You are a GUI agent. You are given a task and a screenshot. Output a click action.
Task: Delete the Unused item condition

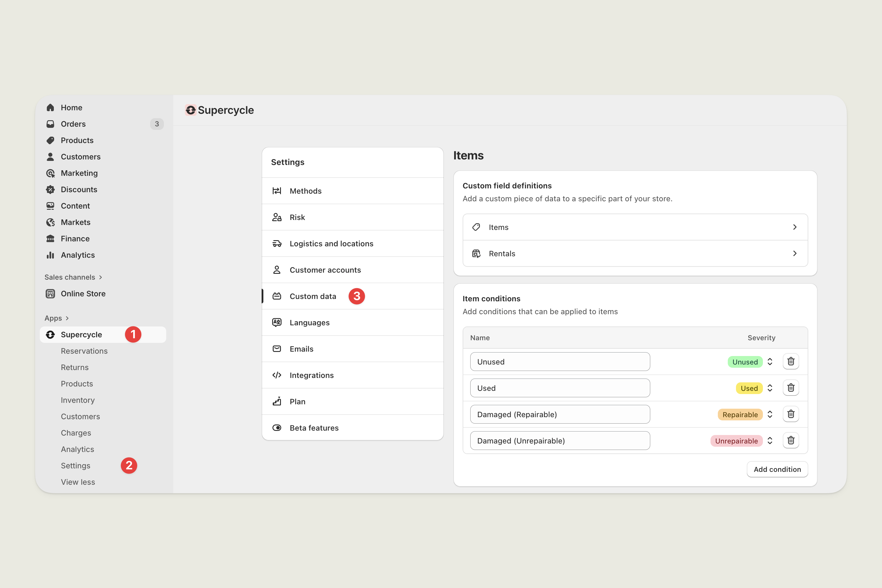click(x=790, y=362)
